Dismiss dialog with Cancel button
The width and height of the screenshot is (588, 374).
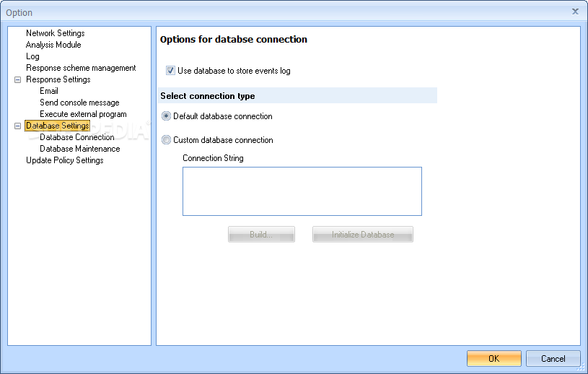click(553, 359)
